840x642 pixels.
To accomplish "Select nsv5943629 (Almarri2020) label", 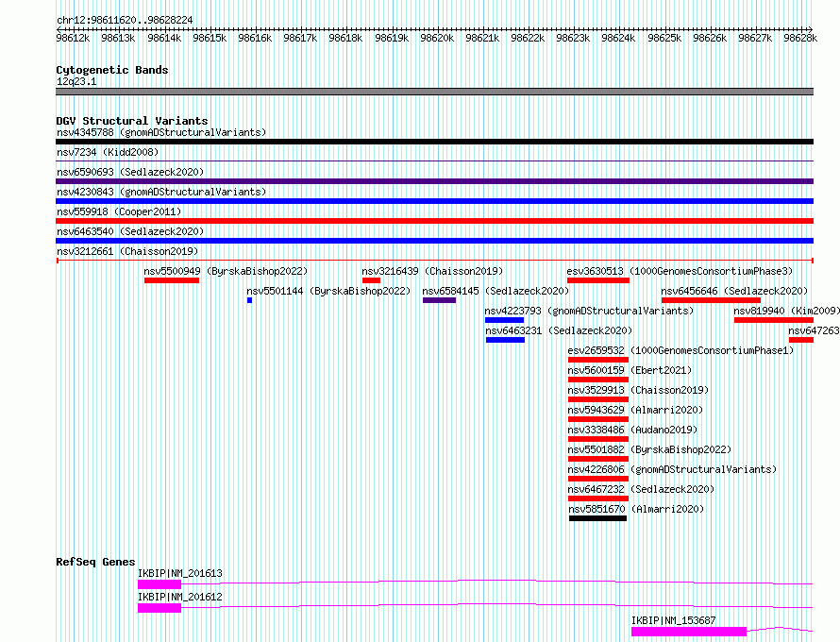I will coord(635,410).
